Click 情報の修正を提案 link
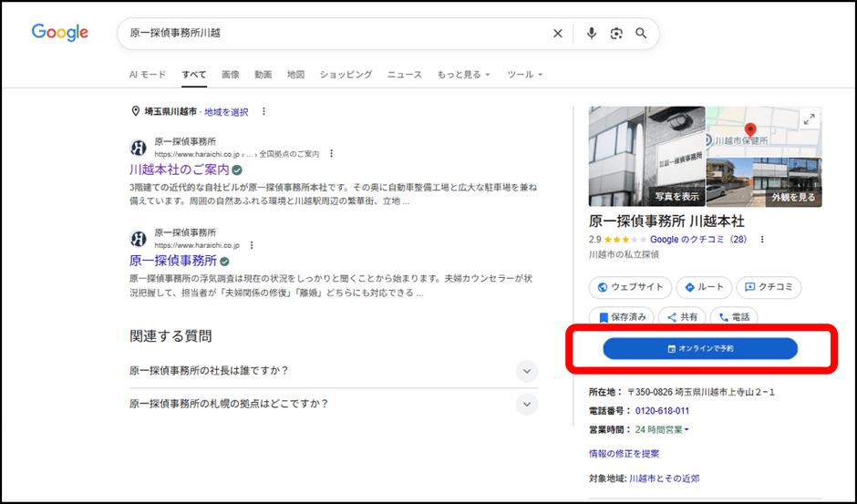This screenshot has width=857, height=504. tap(624, 454)
